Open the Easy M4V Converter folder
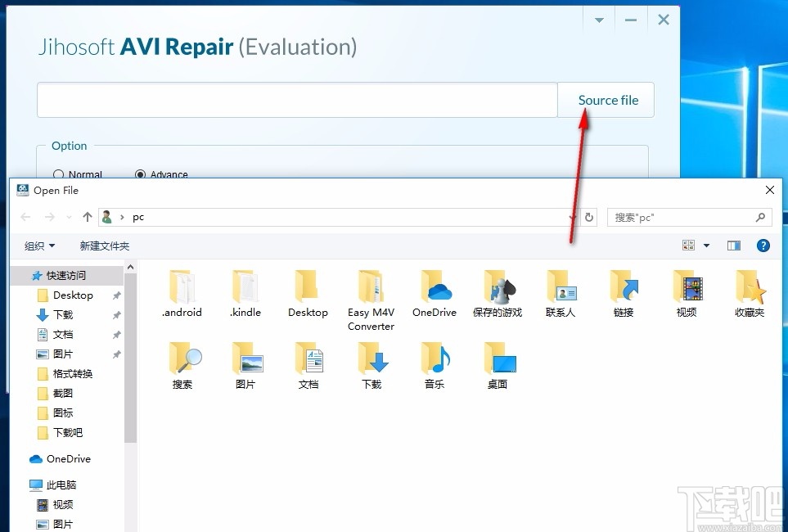The height and width of the screenshot is (532, 788). click(371, 286)
